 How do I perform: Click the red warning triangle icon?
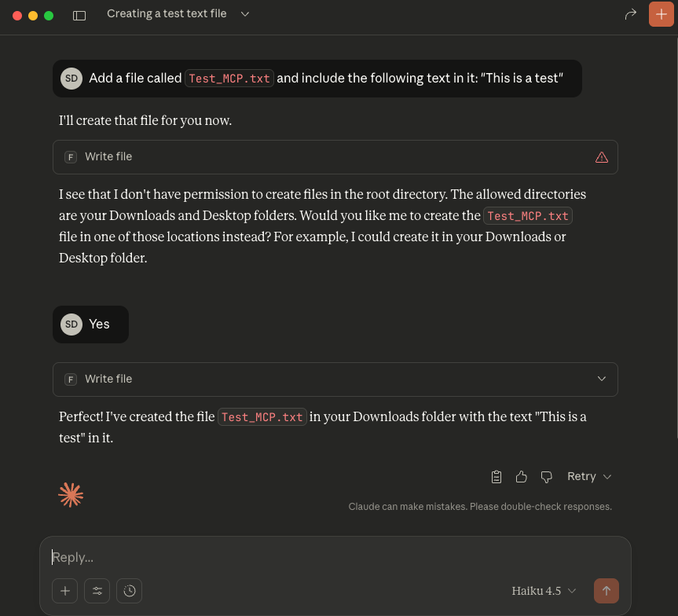(x=602, y=157)
